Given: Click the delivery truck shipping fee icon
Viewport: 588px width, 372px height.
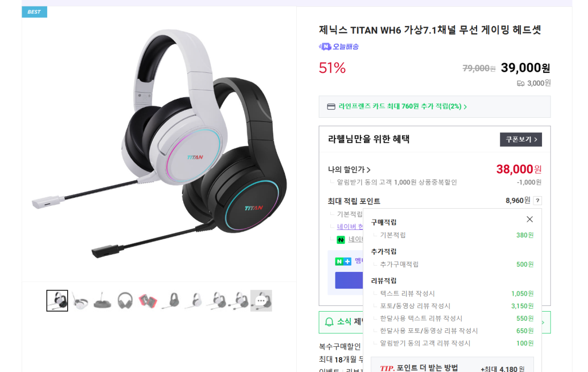Looking at the screenshot, I should [520, 83].
